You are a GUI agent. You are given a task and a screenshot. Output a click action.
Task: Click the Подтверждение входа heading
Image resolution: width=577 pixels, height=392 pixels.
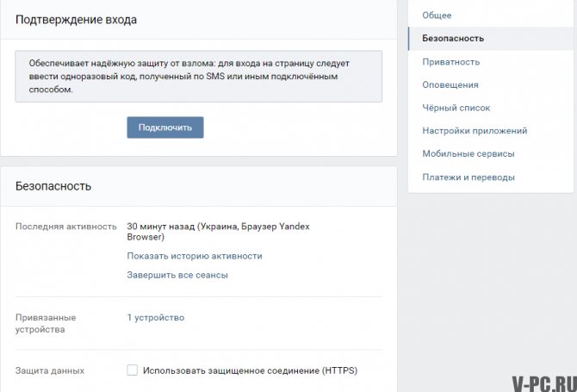coord(76,20)
